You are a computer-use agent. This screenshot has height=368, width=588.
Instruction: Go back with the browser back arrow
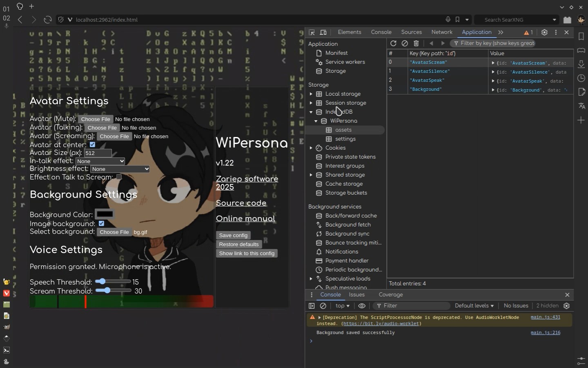[20, 20]
